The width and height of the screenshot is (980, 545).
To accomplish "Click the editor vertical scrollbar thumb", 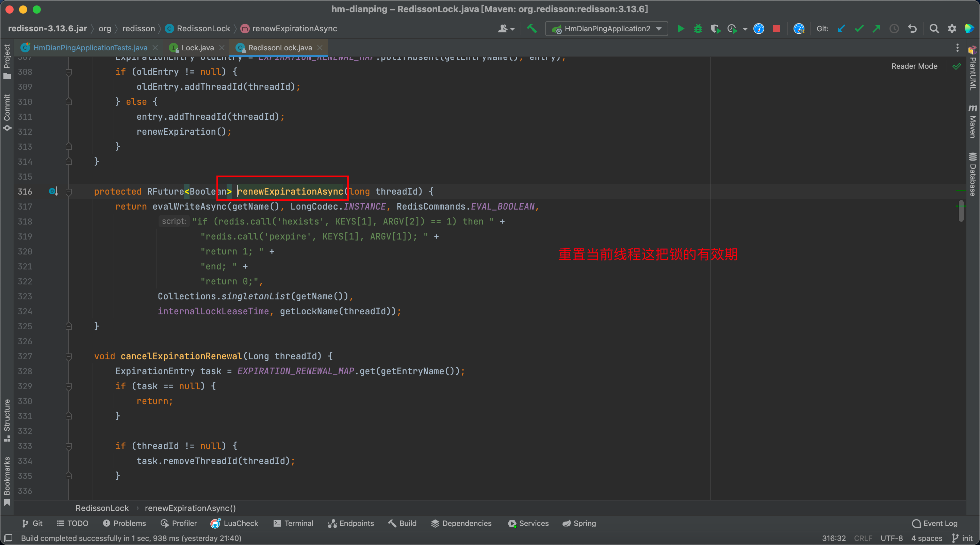I will coord(961,212).
